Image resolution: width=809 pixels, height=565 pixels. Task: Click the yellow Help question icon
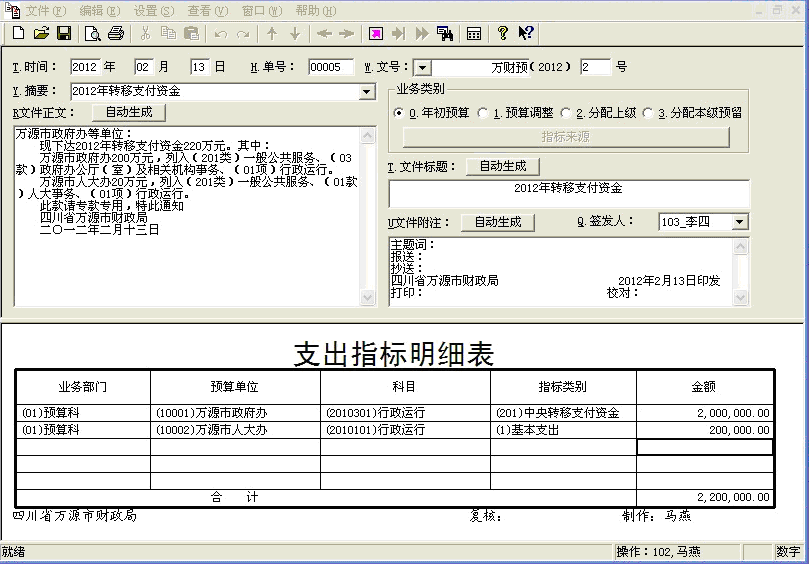(503, 33)
